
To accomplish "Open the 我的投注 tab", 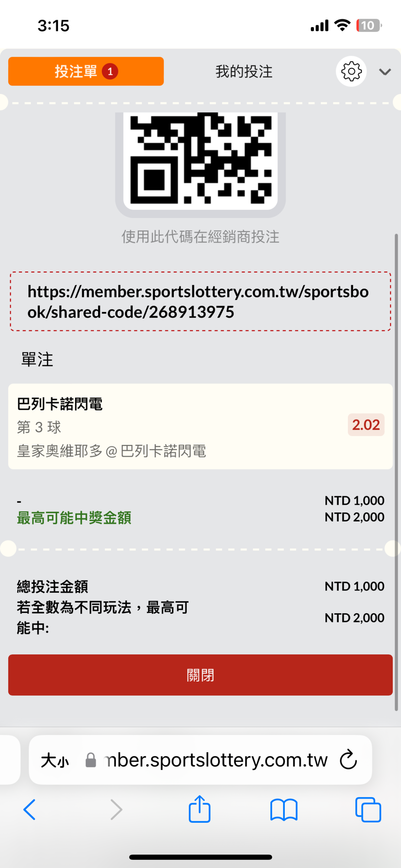I will [244, 71].
